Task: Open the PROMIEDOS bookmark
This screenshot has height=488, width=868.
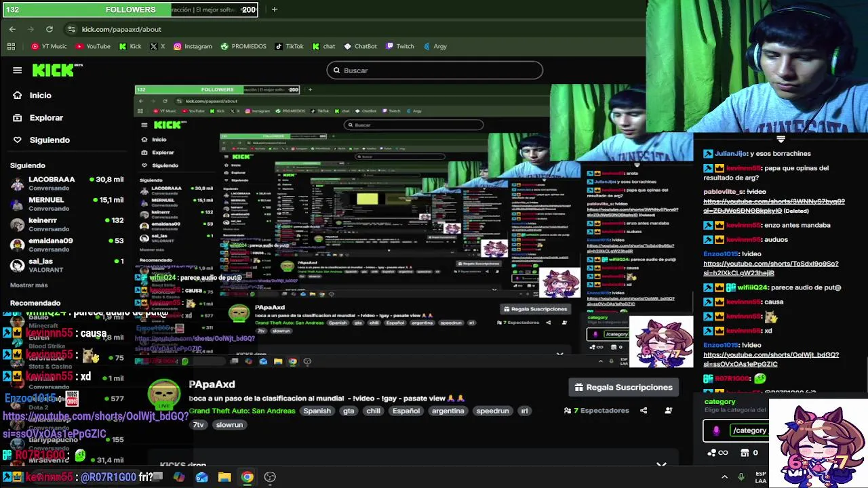Action: 243,46
